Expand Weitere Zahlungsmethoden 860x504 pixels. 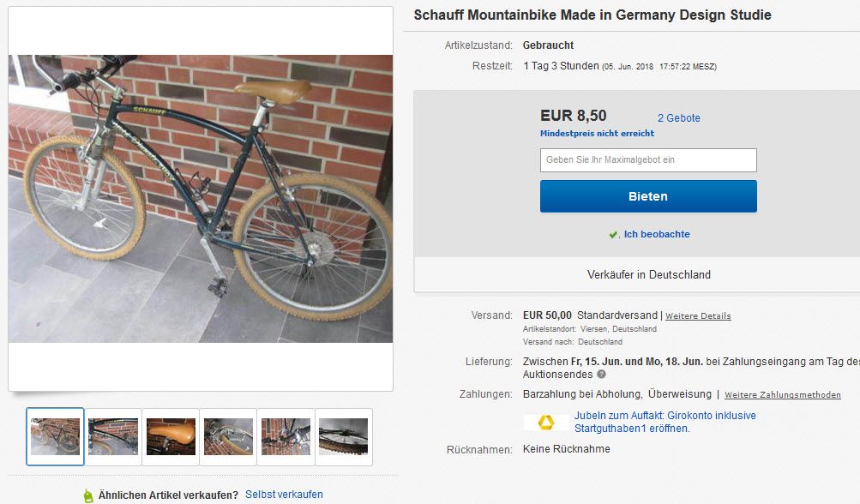(782, 395)
